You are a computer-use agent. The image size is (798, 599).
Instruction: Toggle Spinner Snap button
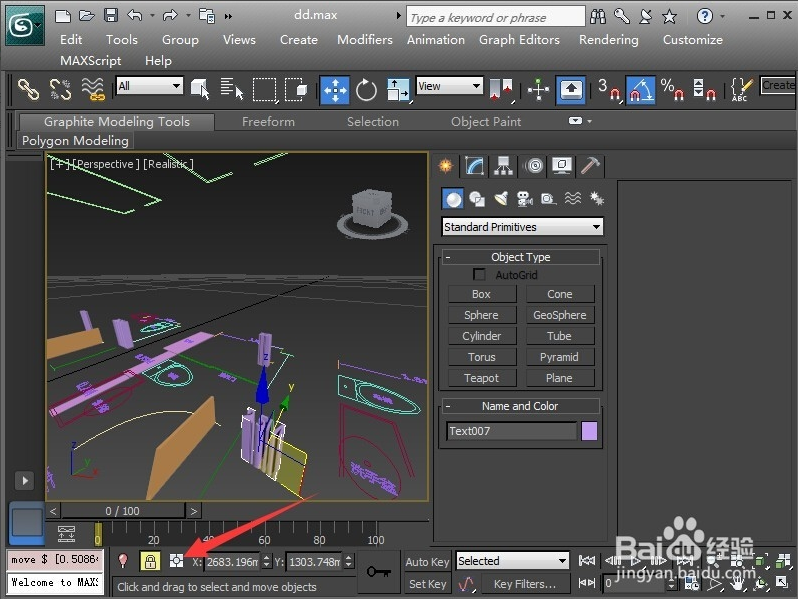(704, 90)
